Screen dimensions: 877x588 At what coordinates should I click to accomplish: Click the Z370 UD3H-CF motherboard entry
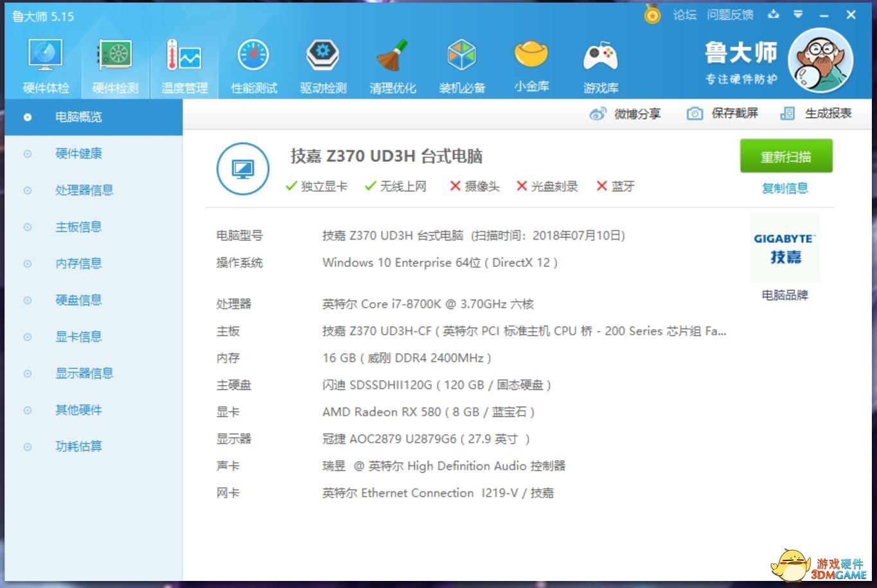(524, 331)
